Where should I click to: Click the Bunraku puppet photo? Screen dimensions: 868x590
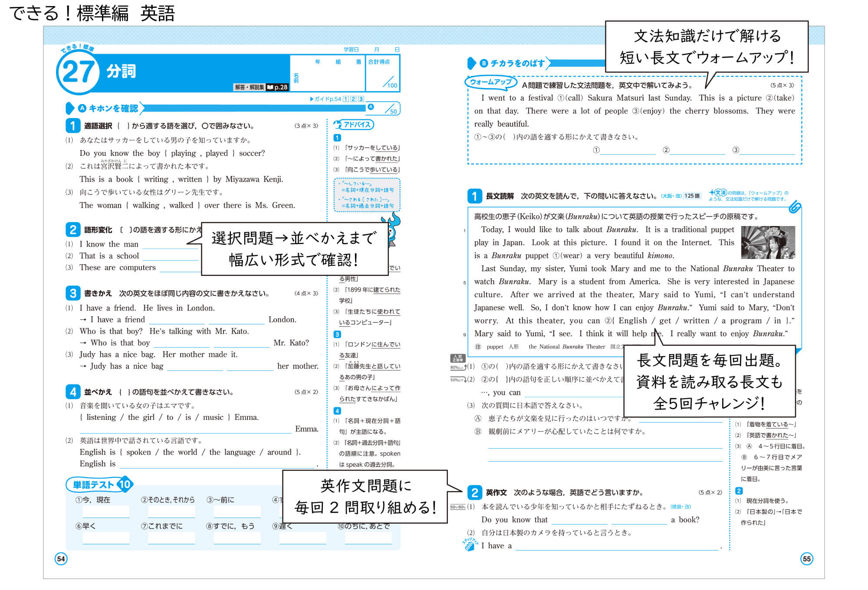pyautogui.click(x=768, y=243)
